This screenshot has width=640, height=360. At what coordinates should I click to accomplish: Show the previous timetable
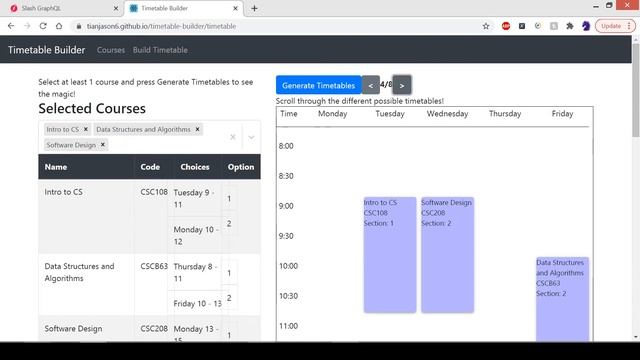coord(371,85)
